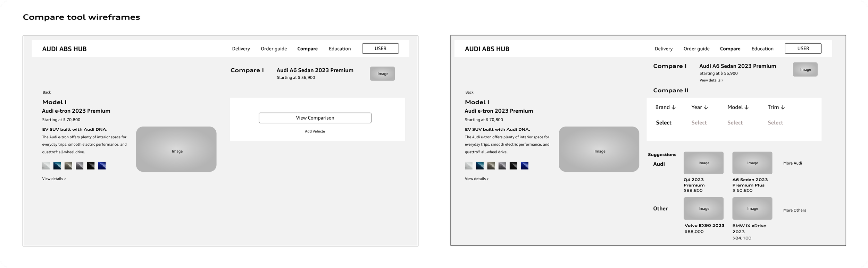The width and height of the screenshot is (868, 268).
Task: Select the Volvo EX90 2023 suggestion image
Action: point(703,208)
